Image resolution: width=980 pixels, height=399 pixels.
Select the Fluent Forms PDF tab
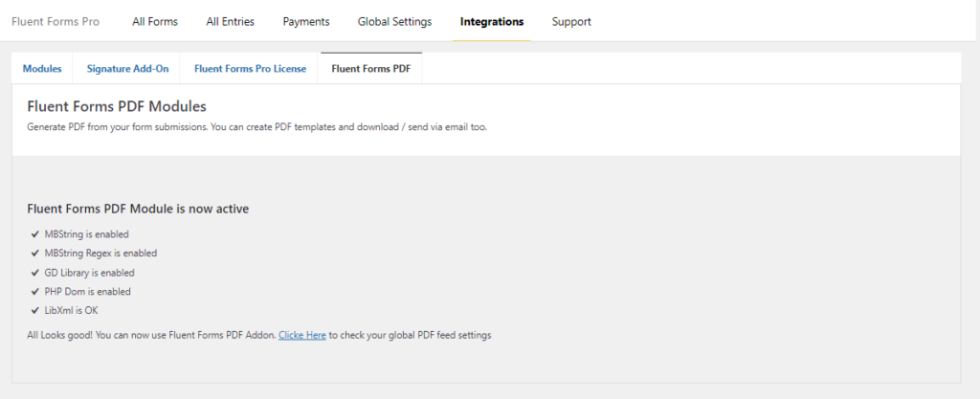tap(371, 69)
